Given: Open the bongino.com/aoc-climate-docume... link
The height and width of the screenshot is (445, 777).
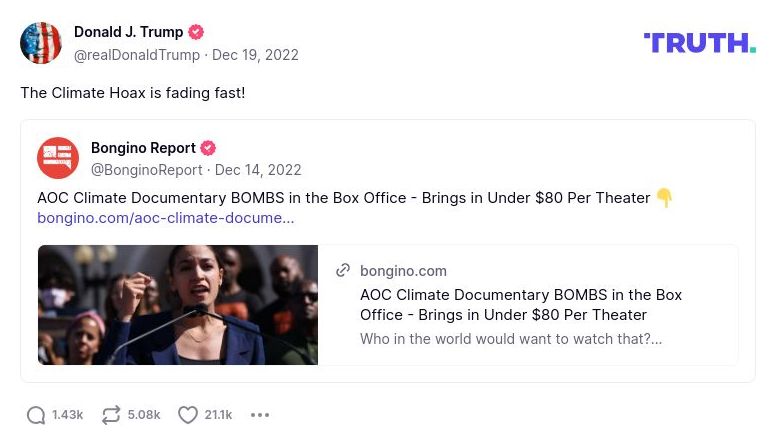Looking at the screenshot, I should pyautogui.click(x=166, y=218).
